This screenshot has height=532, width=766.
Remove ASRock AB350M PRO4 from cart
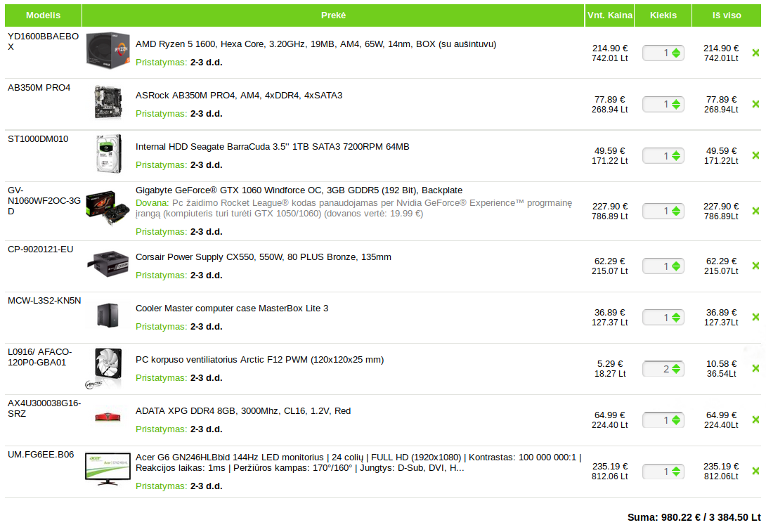[x=755, y=104]
